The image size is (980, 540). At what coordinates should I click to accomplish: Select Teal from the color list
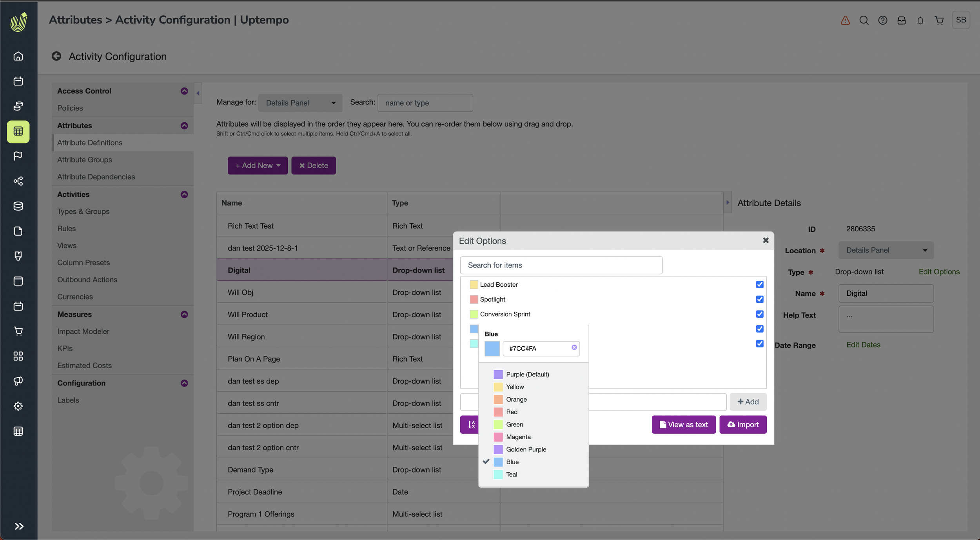(512, 475)
